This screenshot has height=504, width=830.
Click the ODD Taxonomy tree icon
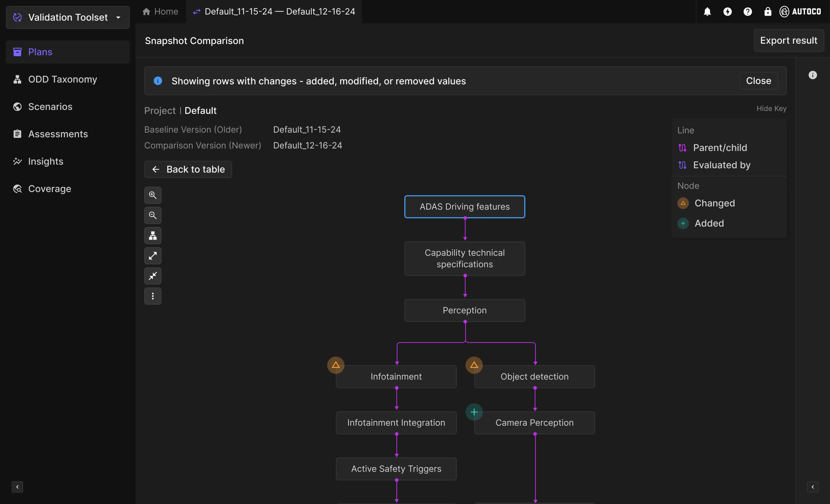click(17, 79)
